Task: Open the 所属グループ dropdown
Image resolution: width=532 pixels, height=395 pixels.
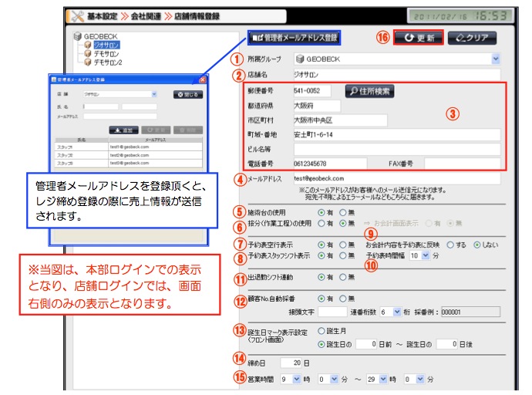Action: point(495,59)
